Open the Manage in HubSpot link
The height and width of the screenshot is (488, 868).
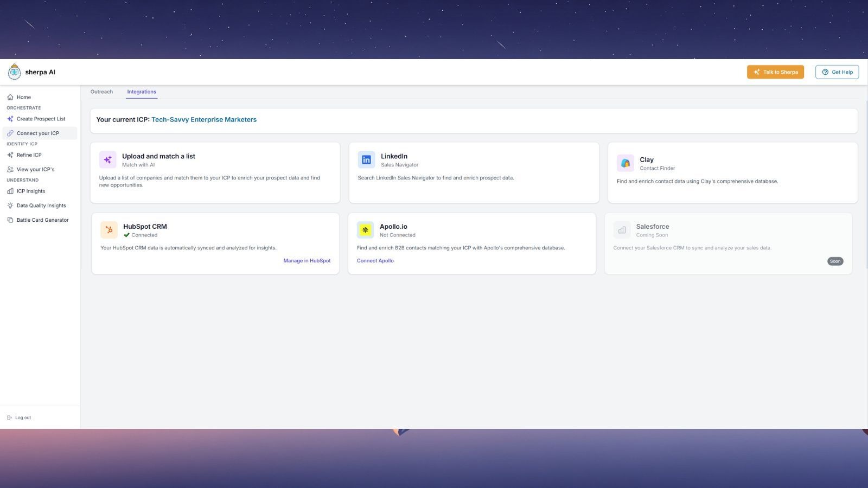[307, 261]
